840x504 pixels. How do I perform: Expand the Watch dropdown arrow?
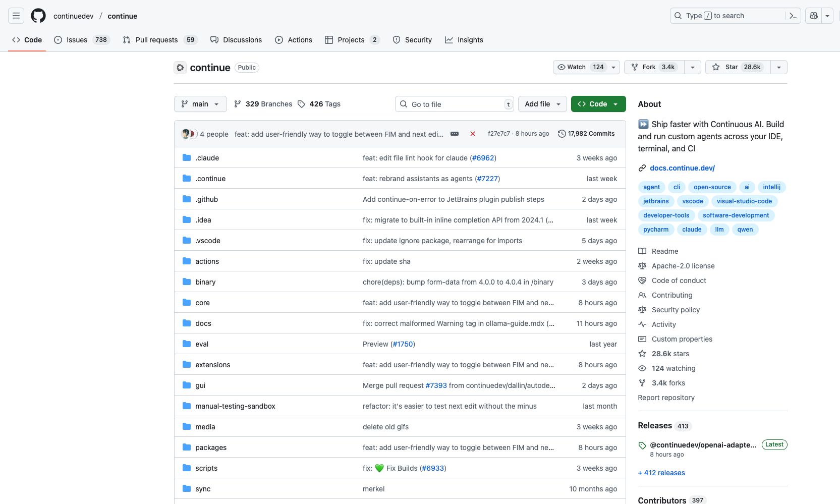coord(613,67)
